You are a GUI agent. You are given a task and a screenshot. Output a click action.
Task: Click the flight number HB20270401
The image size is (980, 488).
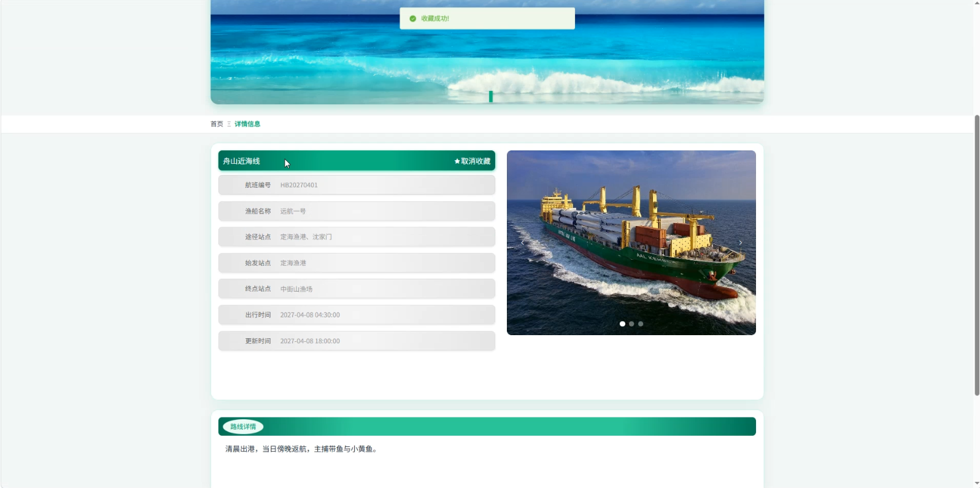coord(299,185)
